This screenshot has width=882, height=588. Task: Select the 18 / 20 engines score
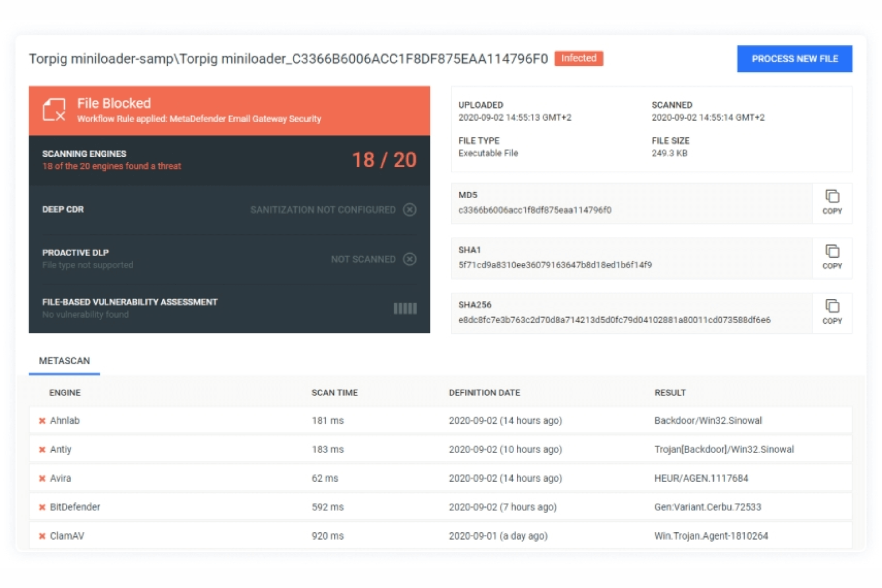point(384,160)
